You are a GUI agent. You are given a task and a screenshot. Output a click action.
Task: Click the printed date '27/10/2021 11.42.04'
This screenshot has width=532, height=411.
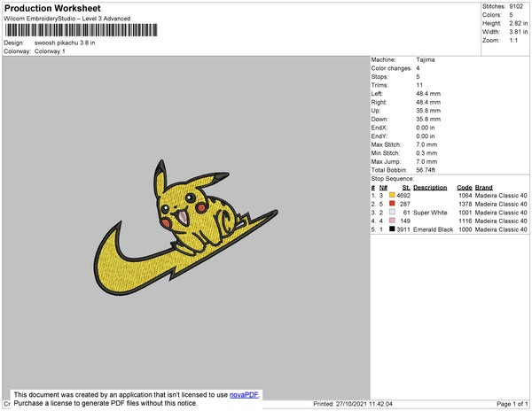364,404
